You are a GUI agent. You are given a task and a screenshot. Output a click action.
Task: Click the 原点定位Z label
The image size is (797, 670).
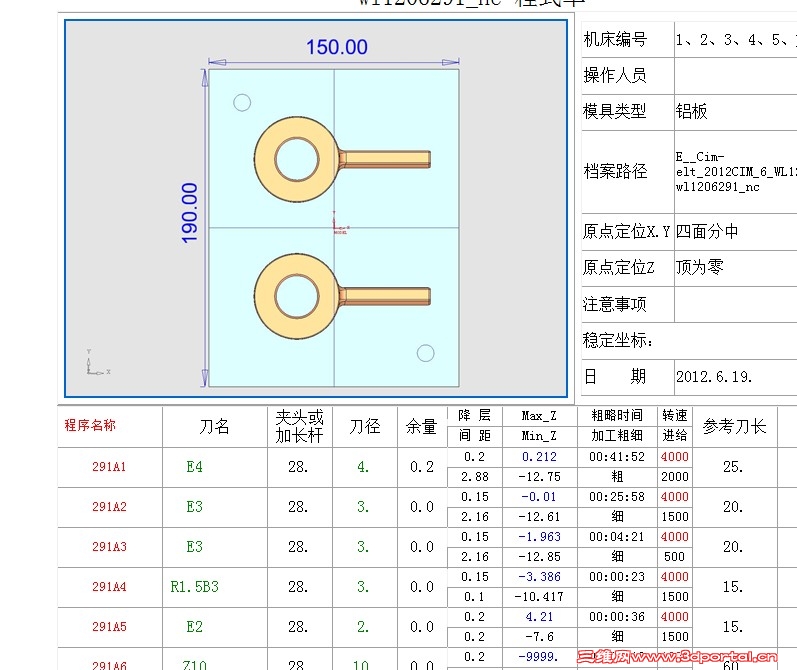(619, 267)
